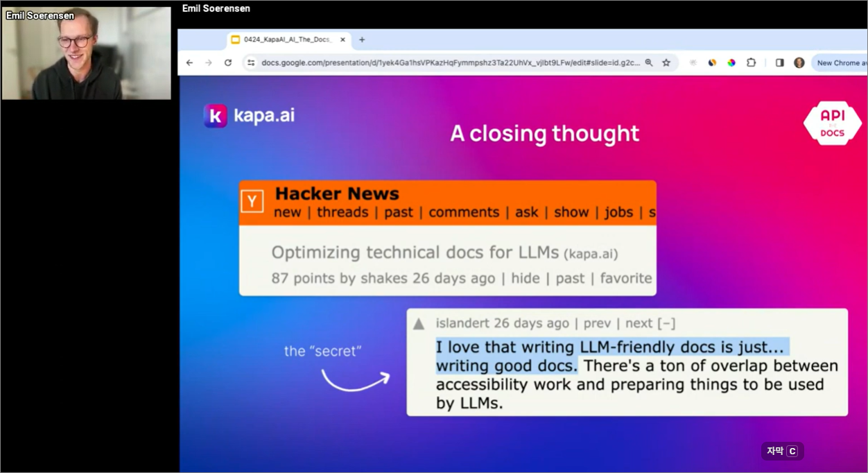868x473 pixels.
Task: Click next in the comment header
Action: pyautogui.click(x=639, y=324)
